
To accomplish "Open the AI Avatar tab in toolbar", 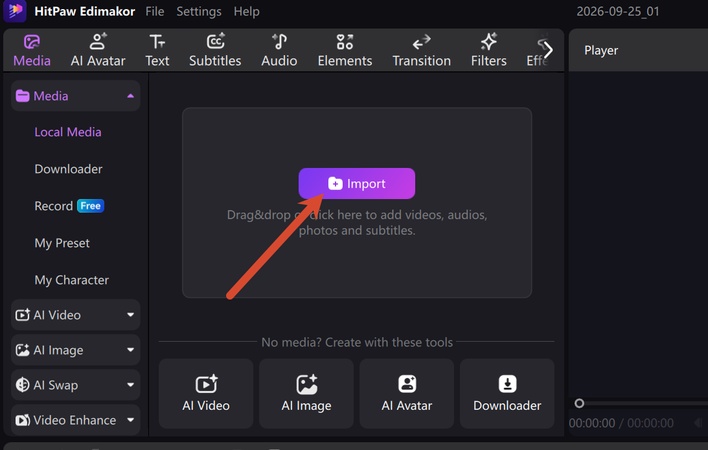I will coord(98,50).
